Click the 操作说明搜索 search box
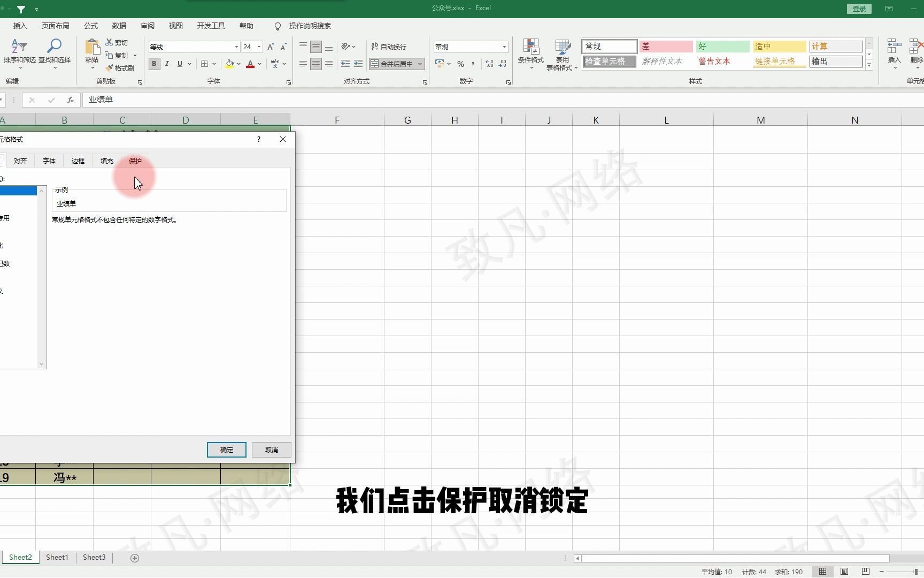 (310, 26)
